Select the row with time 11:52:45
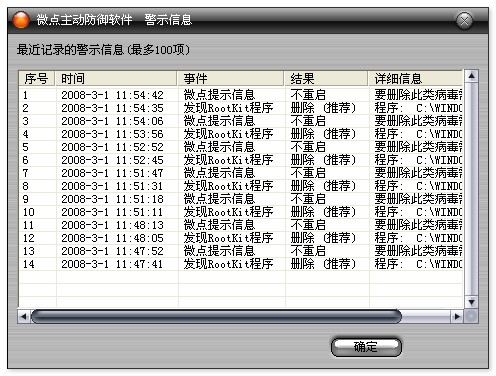Screen dimensions: 496x376 tap(241, 160)
